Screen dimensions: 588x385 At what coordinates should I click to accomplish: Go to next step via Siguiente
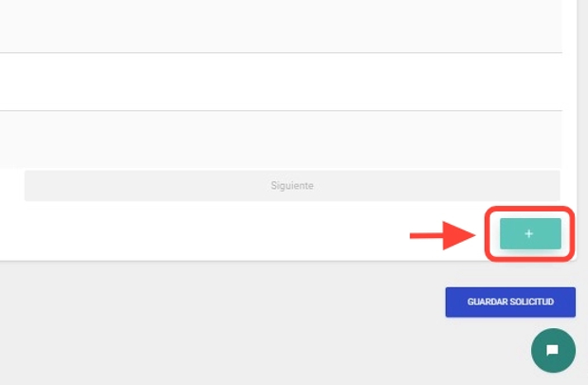tap(292, 186)
